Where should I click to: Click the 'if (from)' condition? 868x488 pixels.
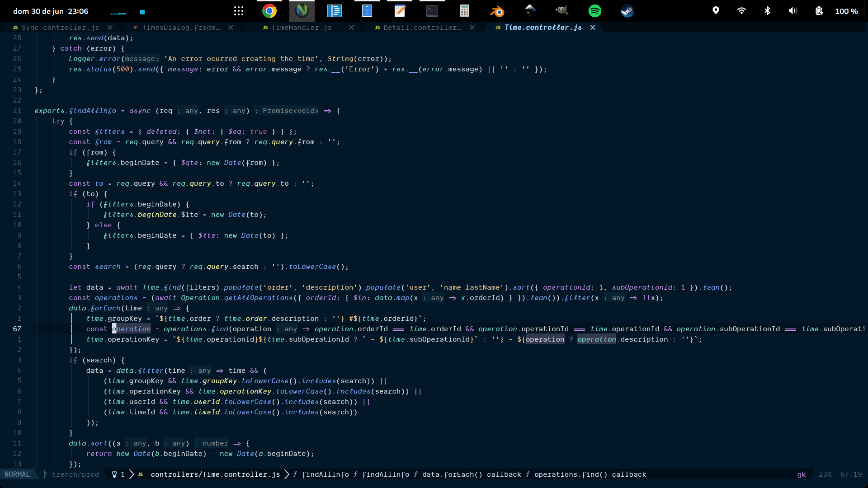[92, 152]
